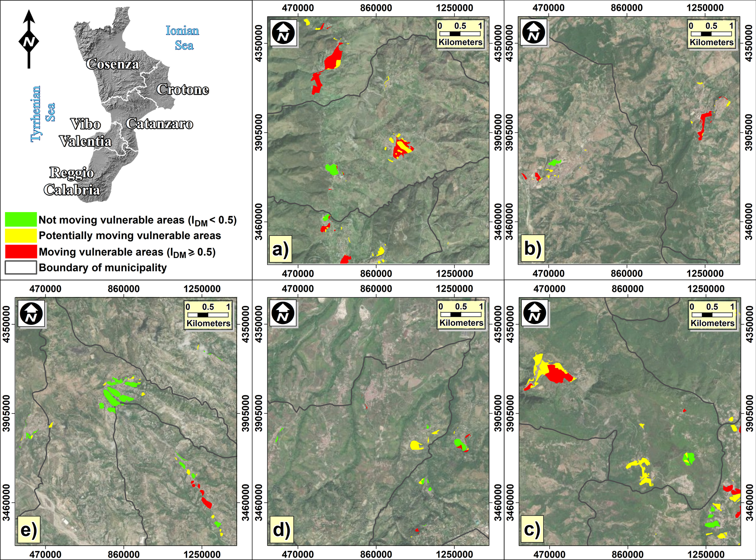Click the left 3905000 coordinate label of panel e)
The image size is (756, 560).
(7, 413)
